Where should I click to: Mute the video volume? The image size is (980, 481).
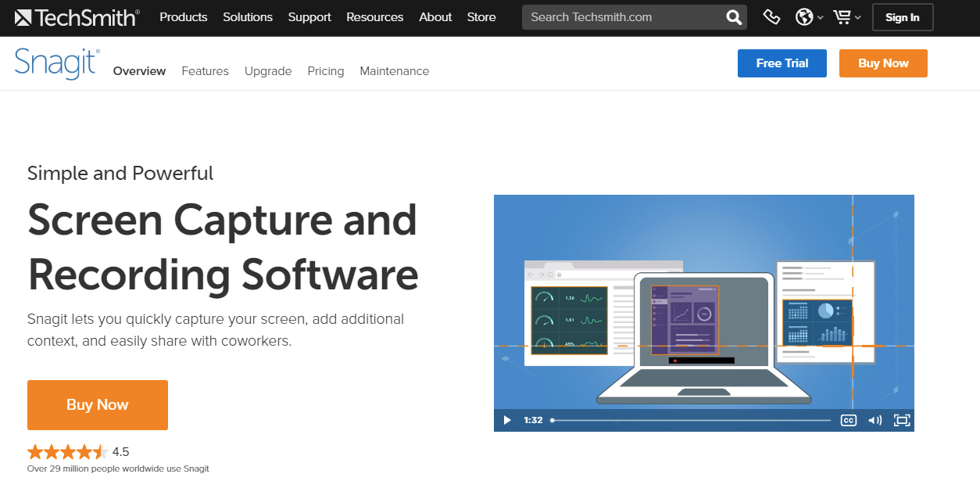(x=875, y=420)
